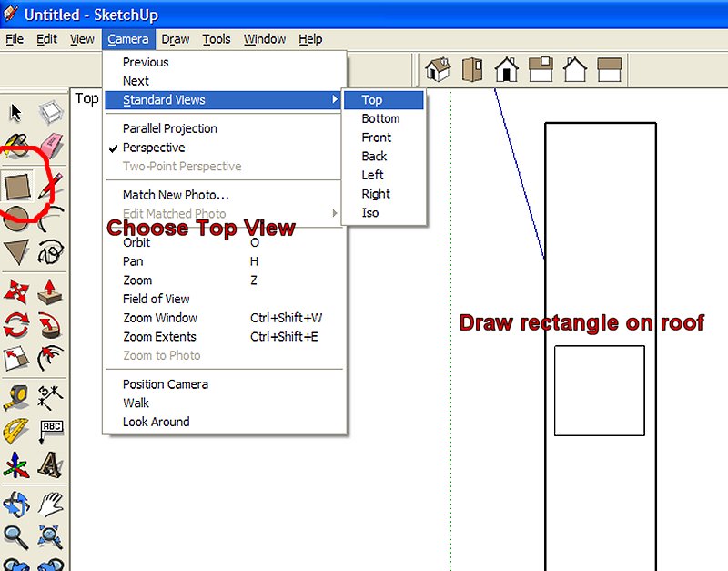This screenshot has width=728, height=571.
Task: Select the Scale tool icon
Action: pos(16,358)
